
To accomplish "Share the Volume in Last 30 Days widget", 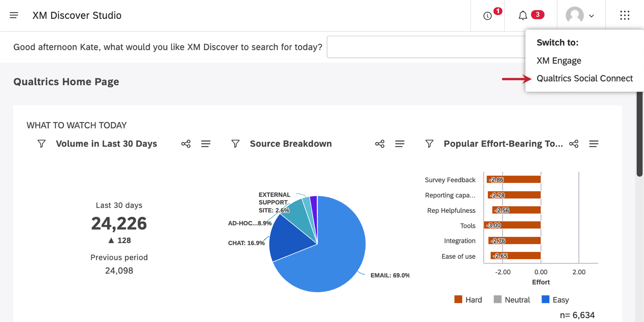I will pyautogui.click(x=186, y=144).
